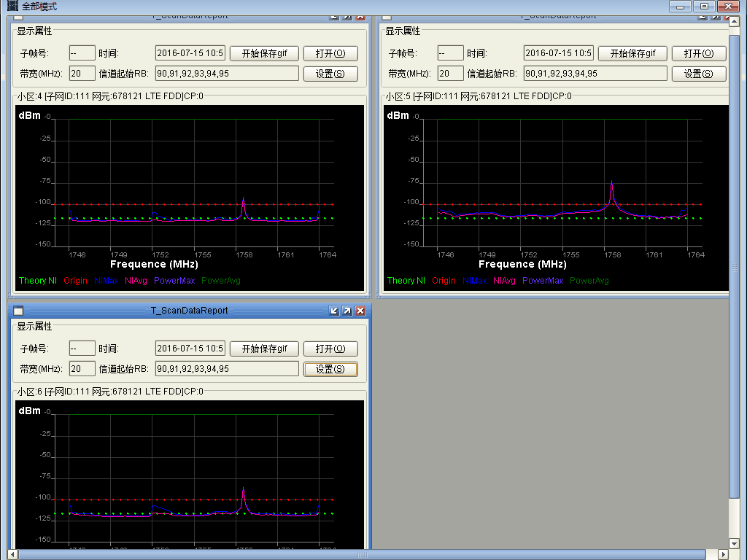Click Origin legend in cell 5 chart
The height and width of the screenshot is (560, 747).
tap(444, 281)
